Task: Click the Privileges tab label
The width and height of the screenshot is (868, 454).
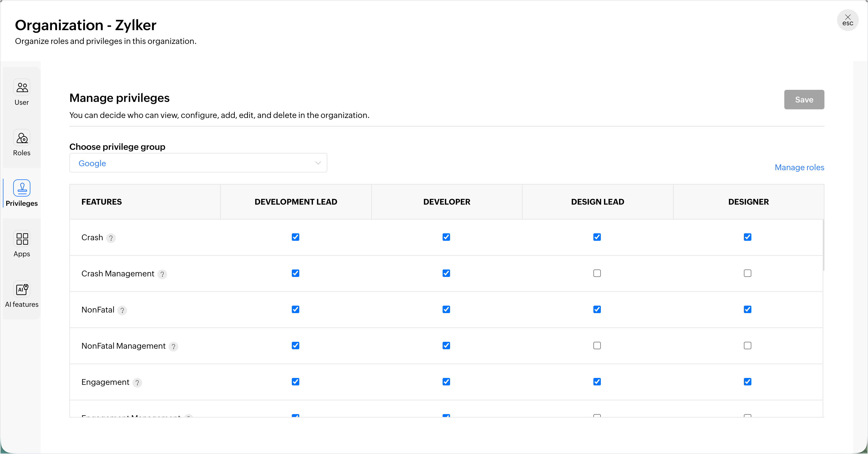Action: click(22, 203)
